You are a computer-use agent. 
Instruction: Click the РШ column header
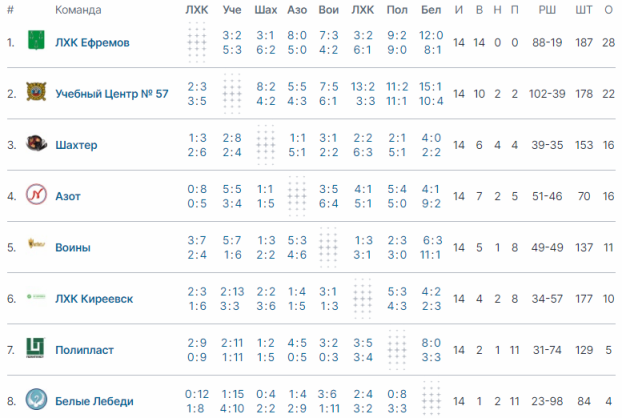tap(547, 10)
